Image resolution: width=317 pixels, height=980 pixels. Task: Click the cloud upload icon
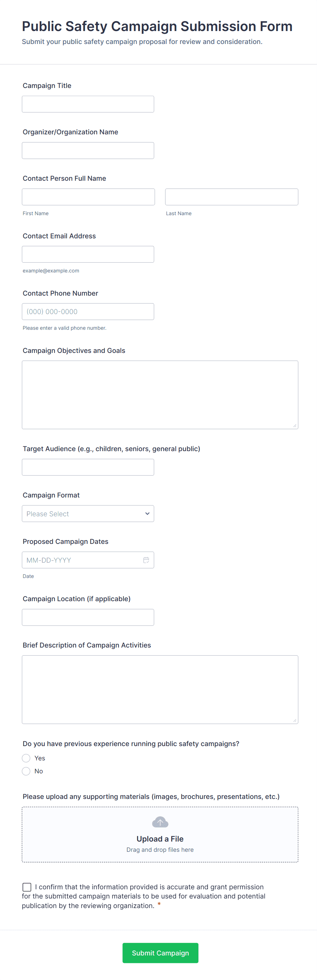[160, 822]
